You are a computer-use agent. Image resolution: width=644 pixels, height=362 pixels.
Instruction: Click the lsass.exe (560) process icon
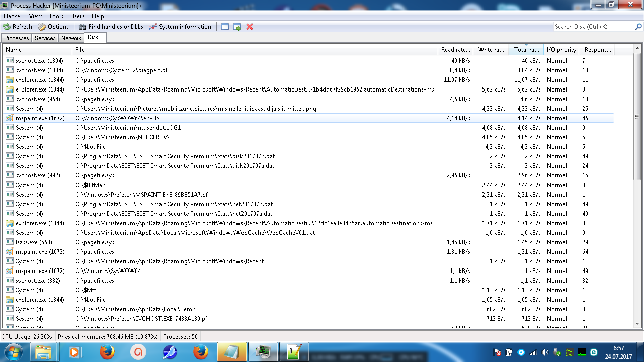pyautogui.click(x=9, y=242)
